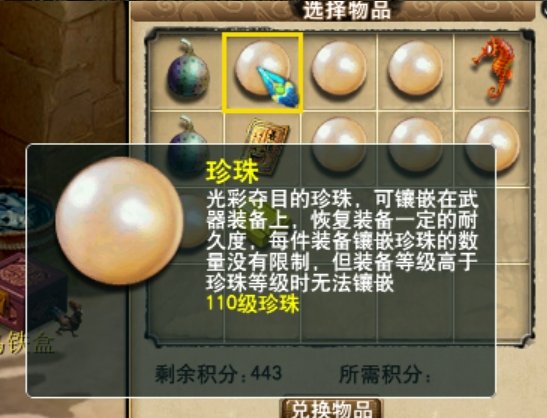Select the pearl right of the highlighted pearl
The image size is (547, 418).
[x=339, y=68]
